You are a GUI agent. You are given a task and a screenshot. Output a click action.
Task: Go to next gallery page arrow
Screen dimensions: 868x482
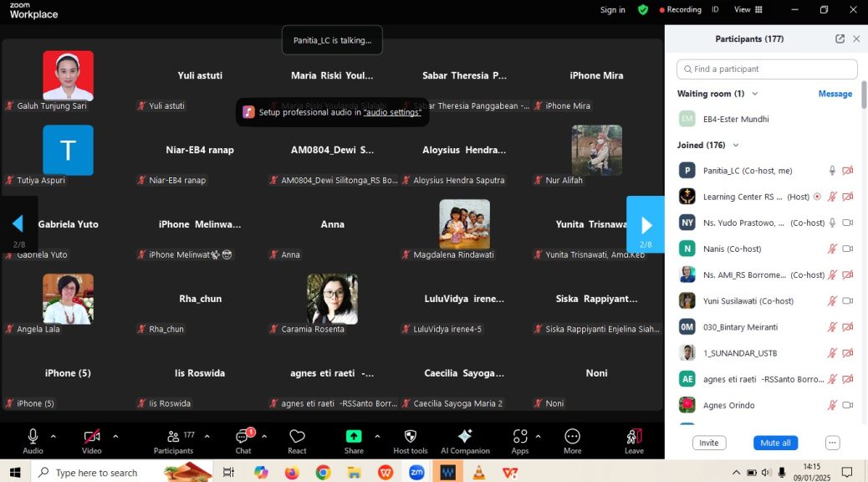click(x=645, y=224)
